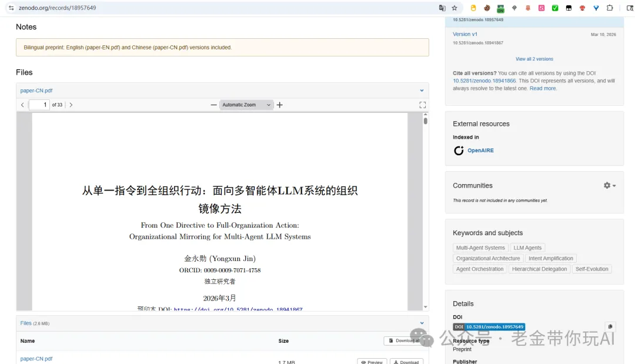Open the Communities gear settings menu
Screen dimensions: 635x364
coord(610,185)
